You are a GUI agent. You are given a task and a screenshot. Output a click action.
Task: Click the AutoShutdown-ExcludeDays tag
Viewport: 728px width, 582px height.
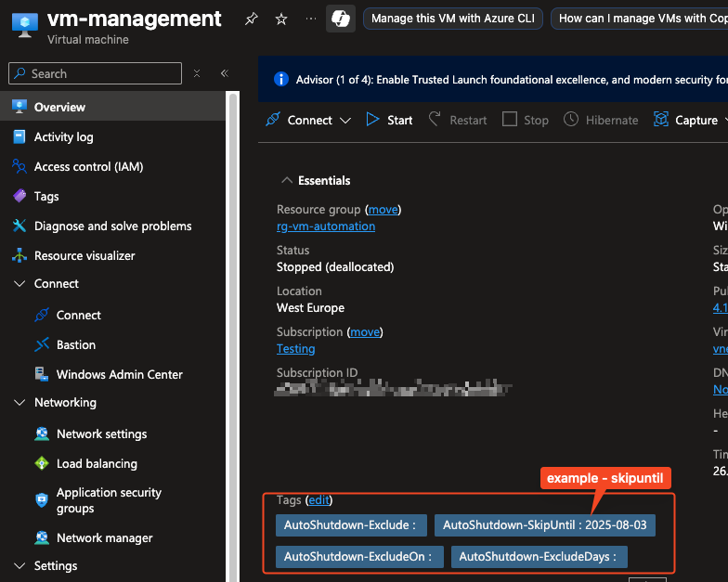click(x=539, y=557)
